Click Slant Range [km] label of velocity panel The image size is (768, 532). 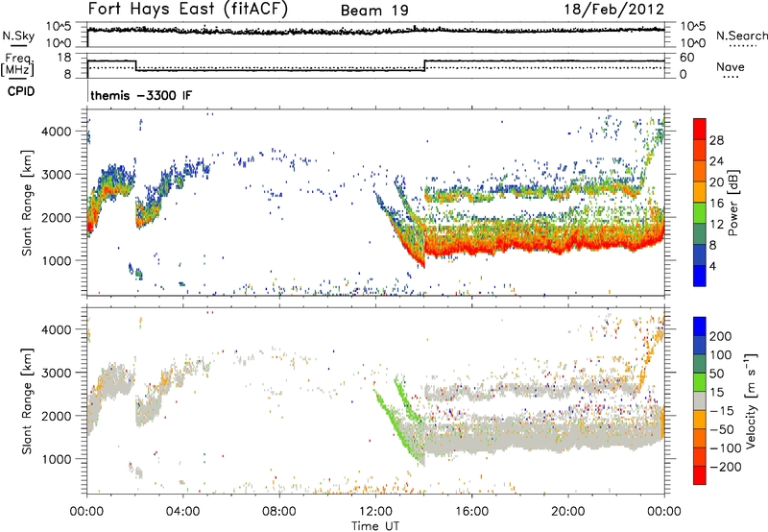coord(27,400)
